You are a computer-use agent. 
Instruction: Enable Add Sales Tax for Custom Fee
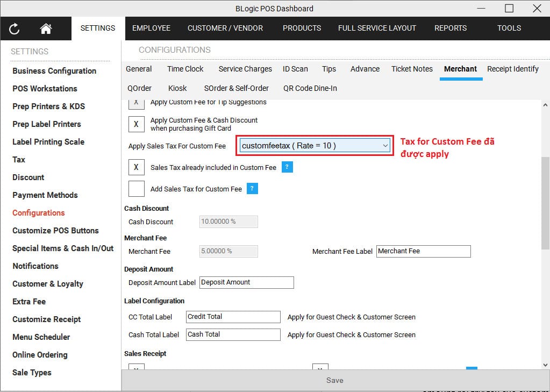tap(137, 189)
